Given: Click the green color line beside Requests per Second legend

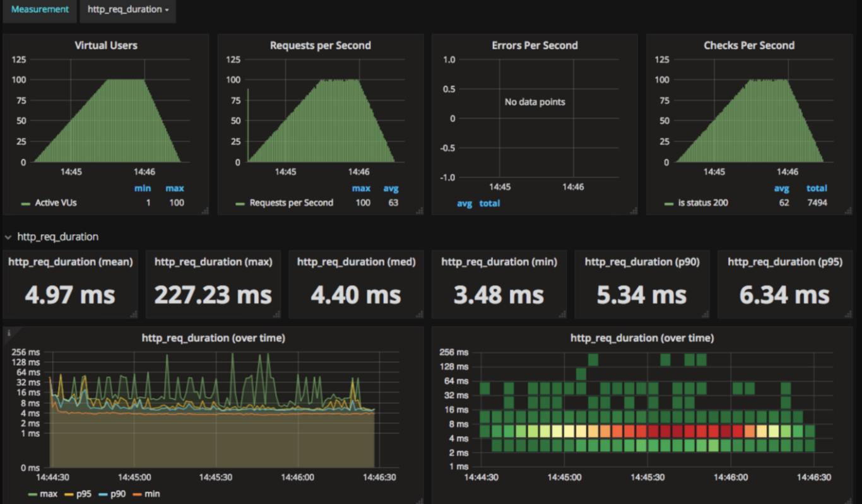Looking at the screenshot, I should pos(240,204).
